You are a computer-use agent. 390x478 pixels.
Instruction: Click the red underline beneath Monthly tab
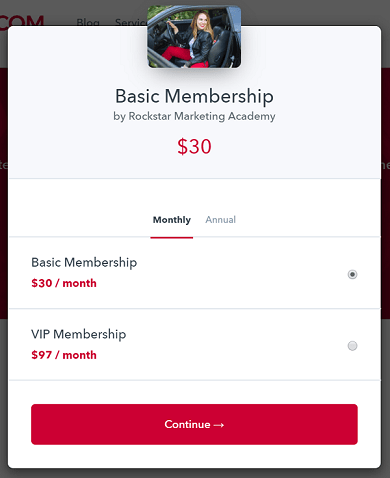point(172,237)
